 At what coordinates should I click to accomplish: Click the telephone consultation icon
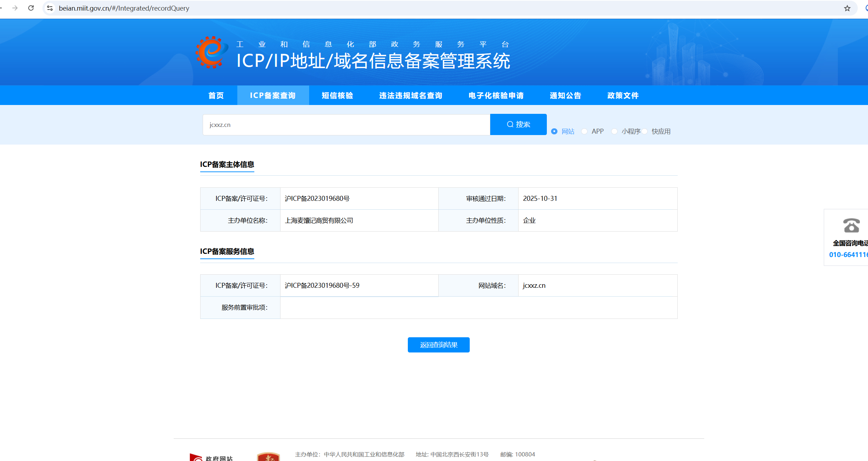[x=851, y=226]
